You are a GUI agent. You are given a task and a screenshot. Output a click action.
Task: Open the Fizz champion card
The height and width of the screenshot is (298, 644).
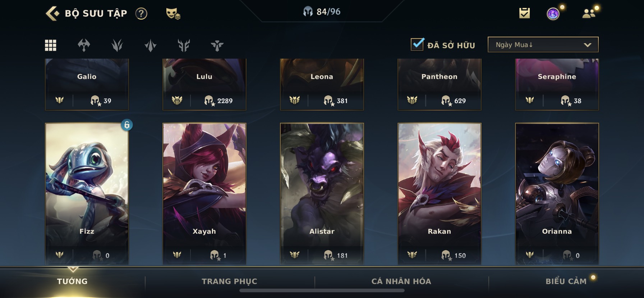(87, 194)
